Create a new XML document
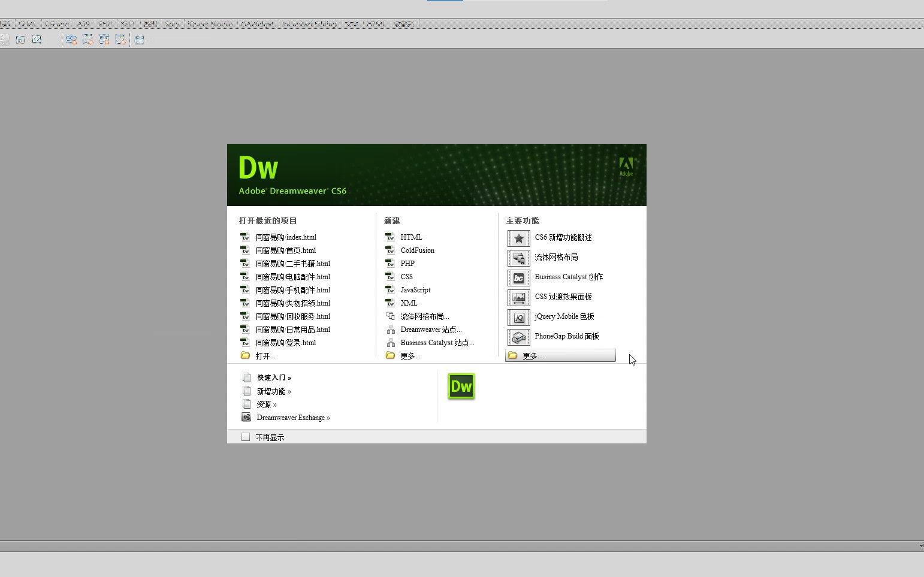 (409, 303)
